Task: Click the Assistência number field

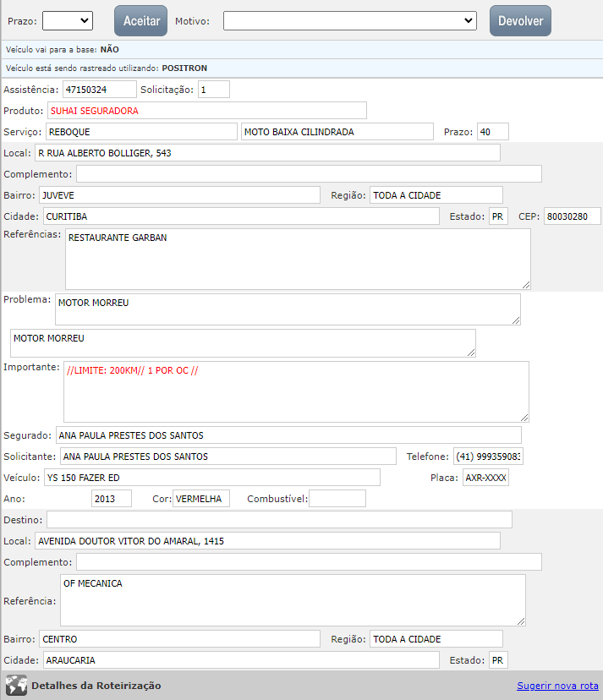Action: (99, 89)
